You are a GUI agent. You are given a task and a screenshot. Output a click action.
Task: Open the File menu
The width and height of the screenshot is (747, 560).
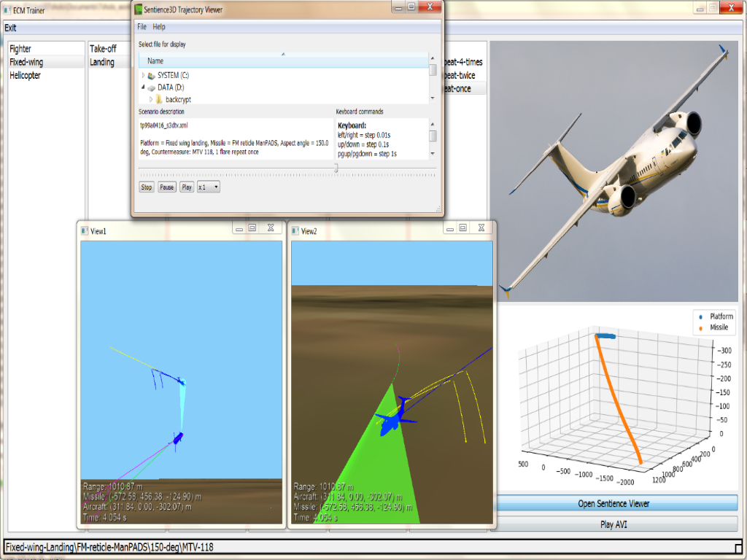pos(142,27)
